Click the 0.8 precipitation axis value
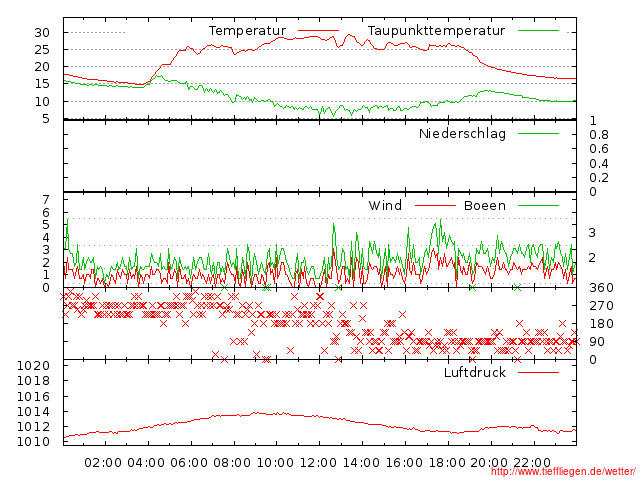 coord(599,135)
